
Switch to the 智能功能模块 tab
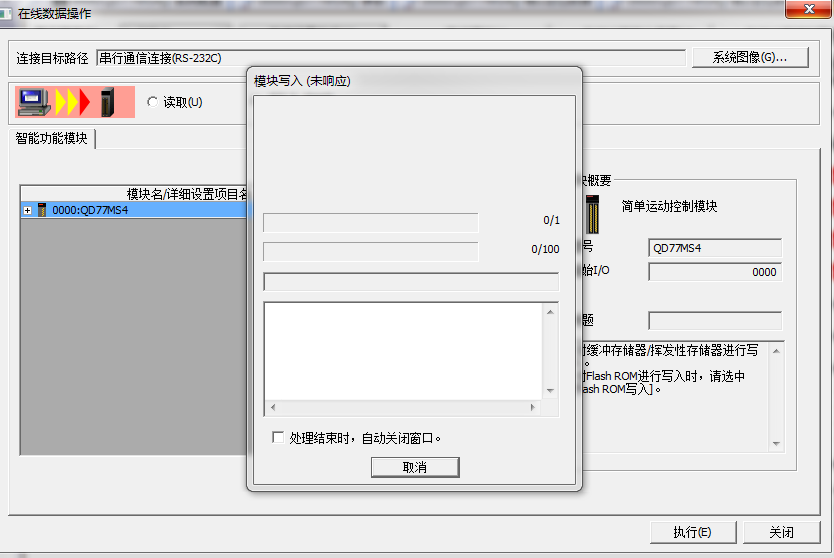[51, 138]
